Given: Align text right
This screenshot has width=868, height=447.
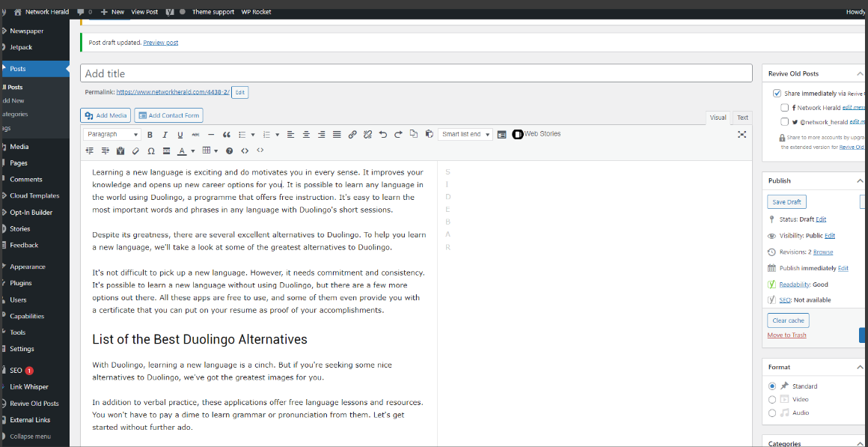Looking at the screenshot, I should (322, 134).
